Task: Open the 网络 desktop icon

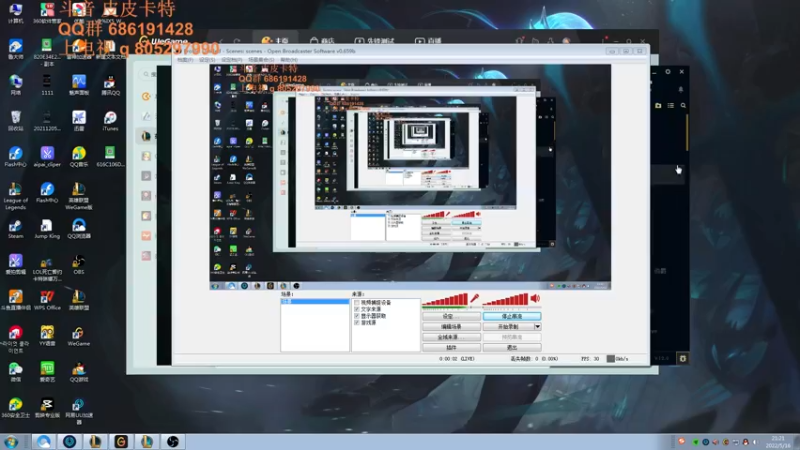Action: 15,86
